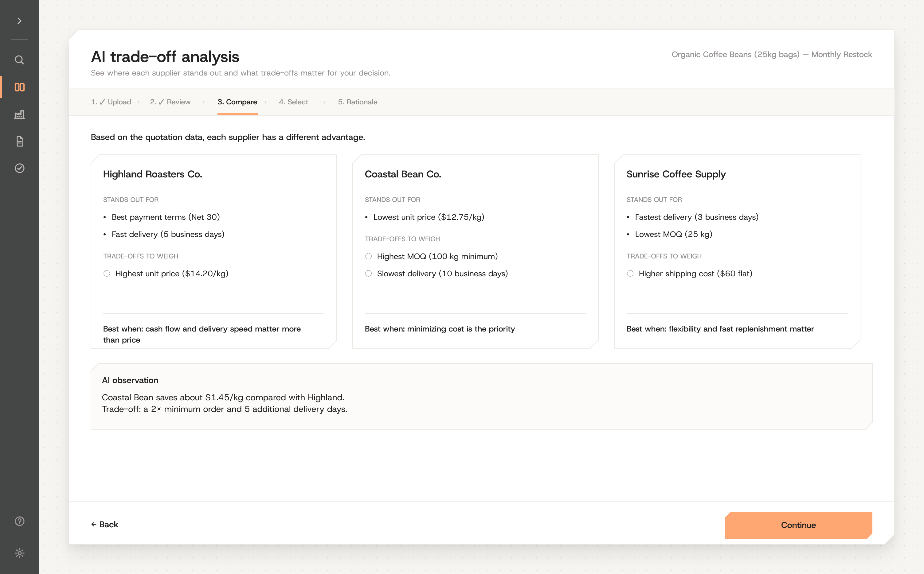The image size is (924, 574).
Task: Click the Coastal Bean Co. card title
Action: coord(403,174)
